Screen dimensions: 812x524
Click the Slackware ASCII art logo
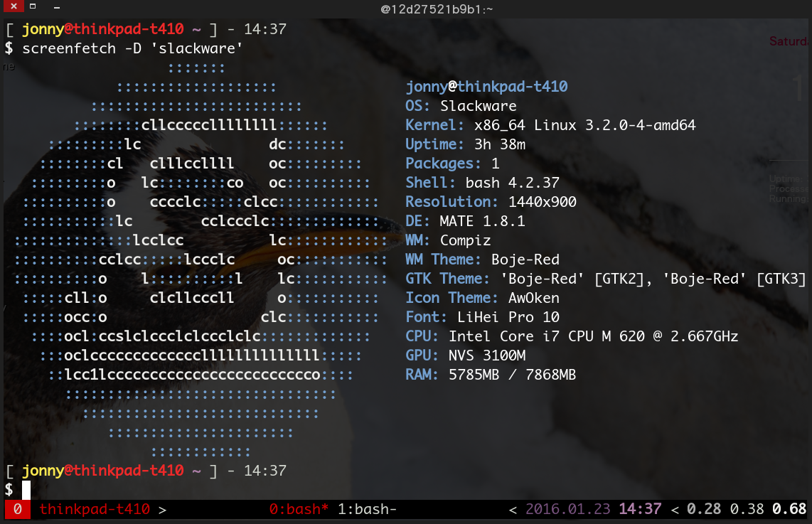point(201,259)
